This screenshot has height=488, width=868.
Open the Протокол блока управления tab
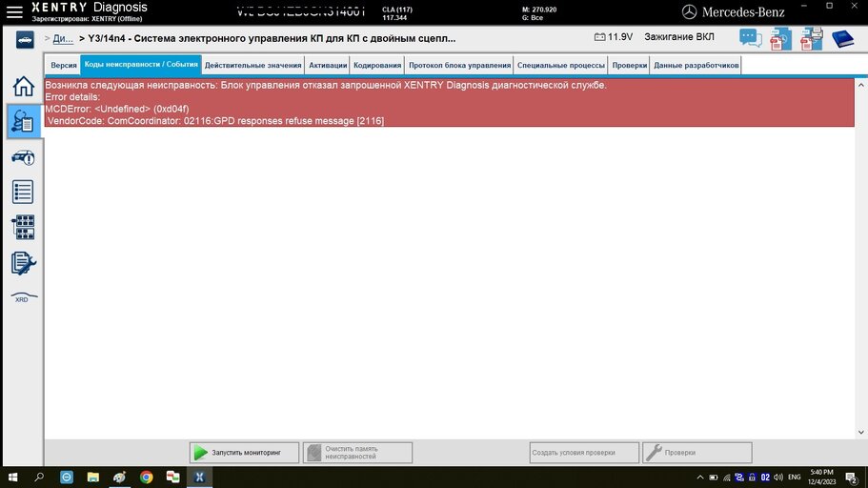(x=459, y=66)
